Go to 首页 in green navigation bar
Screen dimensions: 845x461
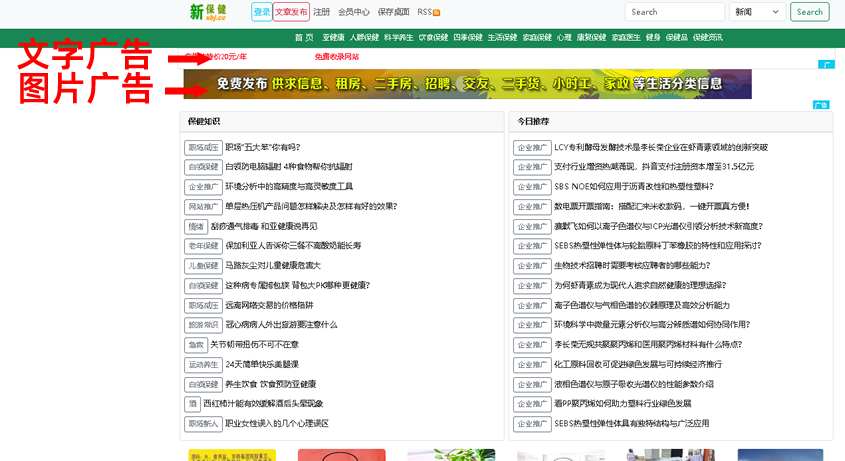[304, 38]
